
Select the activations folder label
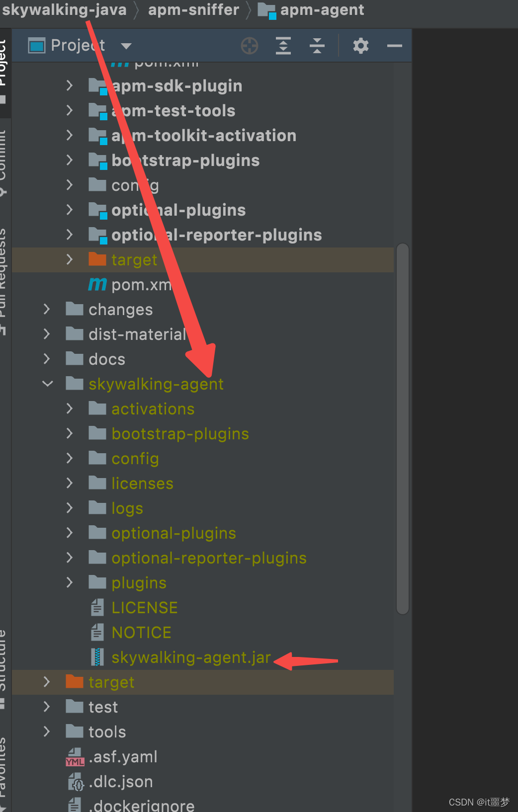click(x=153, y=409)
